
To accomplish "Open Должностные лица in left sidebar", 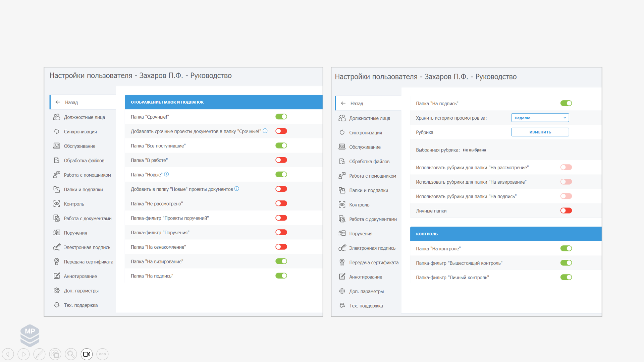I will (x=84, y=117).
